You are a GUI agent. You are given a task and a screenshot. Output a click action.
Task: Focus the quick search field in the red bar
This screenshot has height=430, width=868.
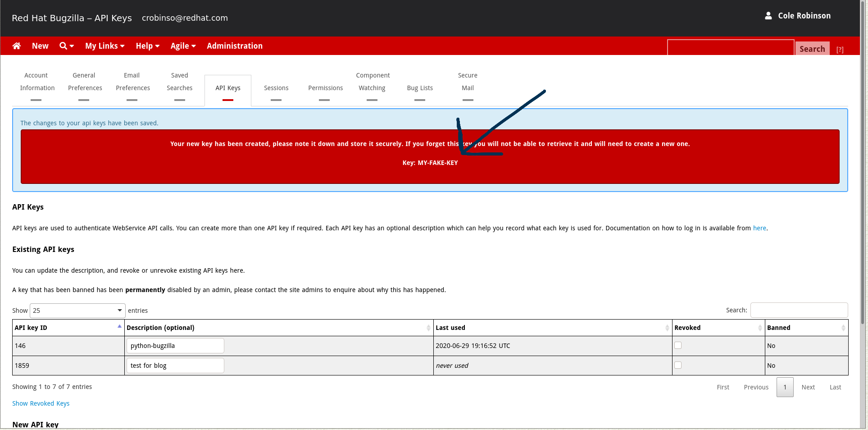pos(731,47)
